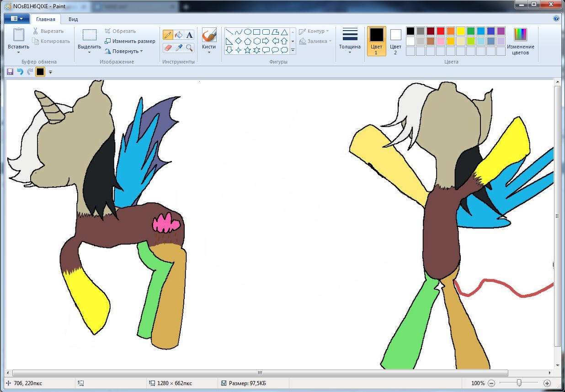This screenshot has width=565, height=392.
Task: Choose the purple palette swatch
Action: pyautogui.click(x=501, y=31)
